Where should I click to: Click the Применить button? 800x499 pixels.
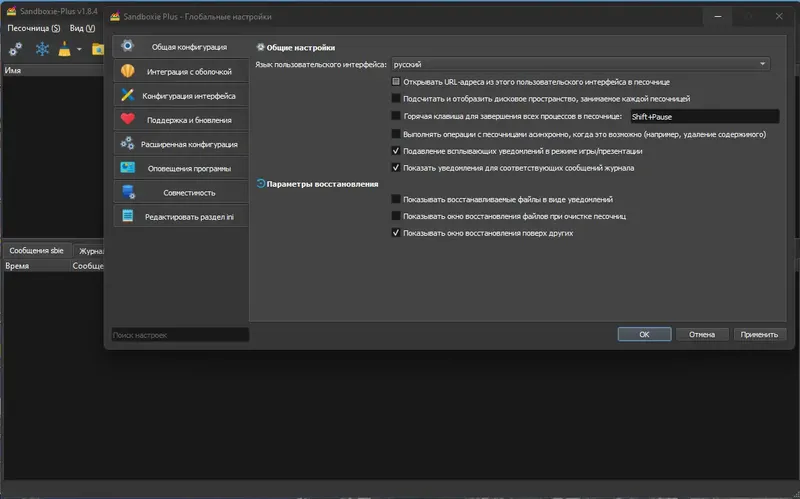759,334
